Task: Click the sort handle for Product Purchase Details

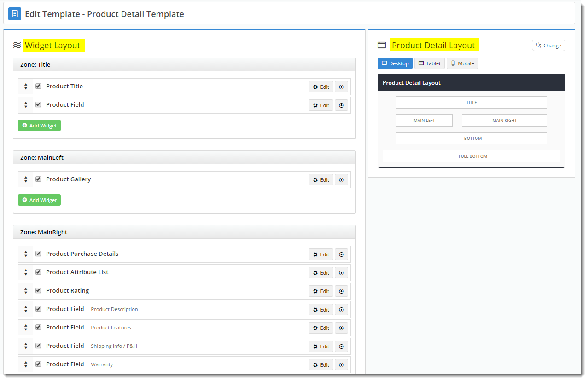Action: coord(26,254)
